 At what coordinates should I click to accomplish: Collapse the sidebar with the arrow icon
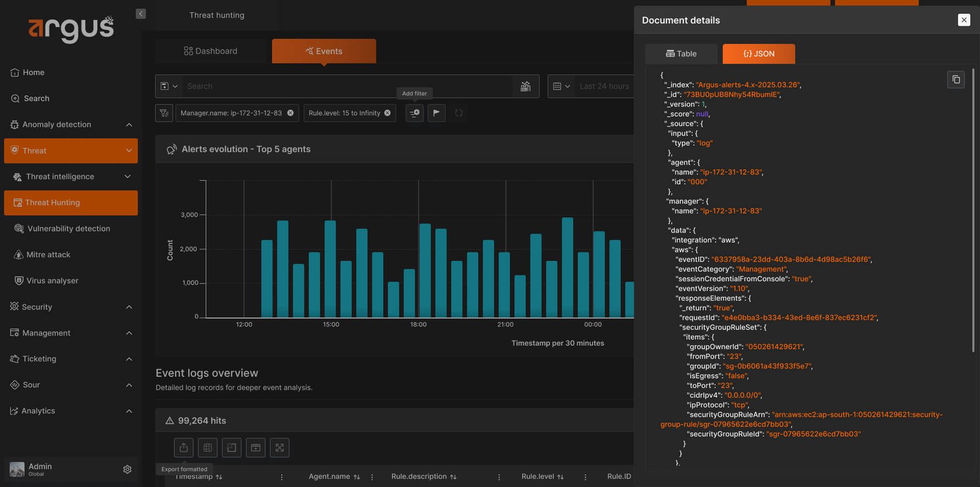point(141,14)
